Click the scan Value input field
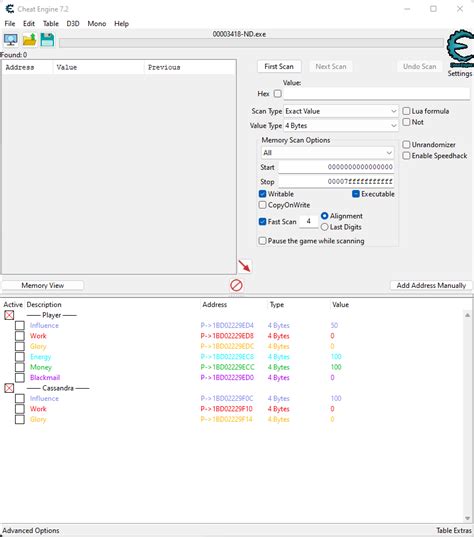 377,93
